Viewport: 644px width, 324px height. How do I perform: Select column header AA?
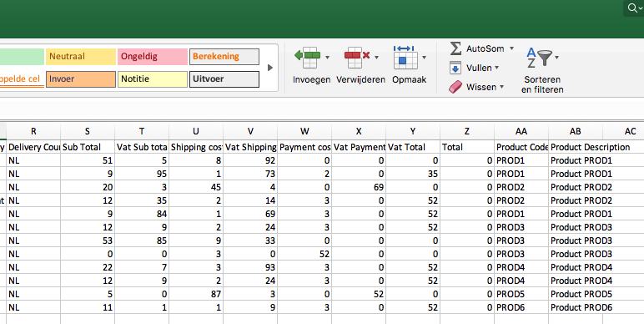[x=521, y=132]
